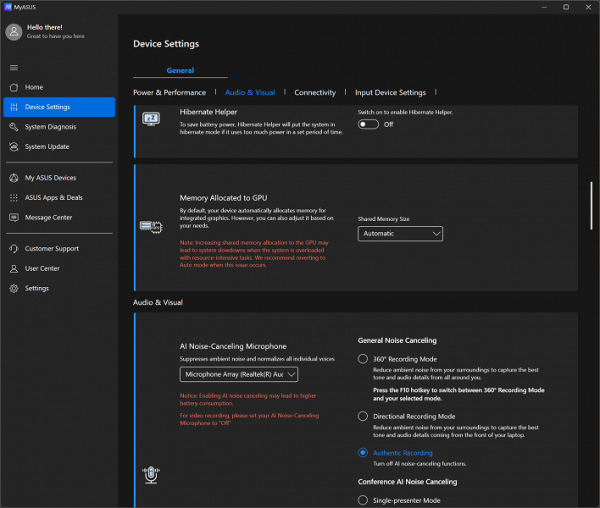Image resolution: width=600 pixels, height=508 pixels.
Task: Click the ASUS Apps & Deals icon
Action: click(x=13, y=197)
